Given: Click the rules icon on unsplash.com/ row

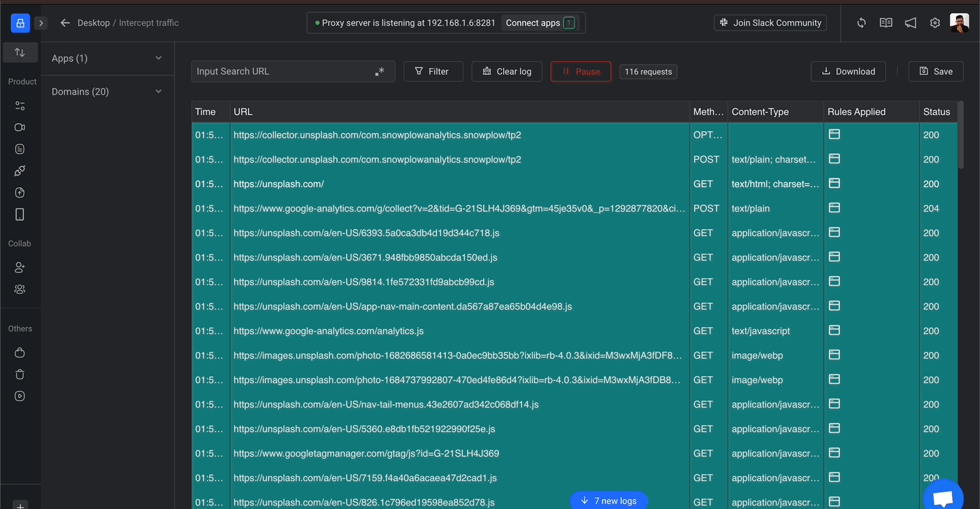Looking at the screenshot, I should tap(834, 183).
